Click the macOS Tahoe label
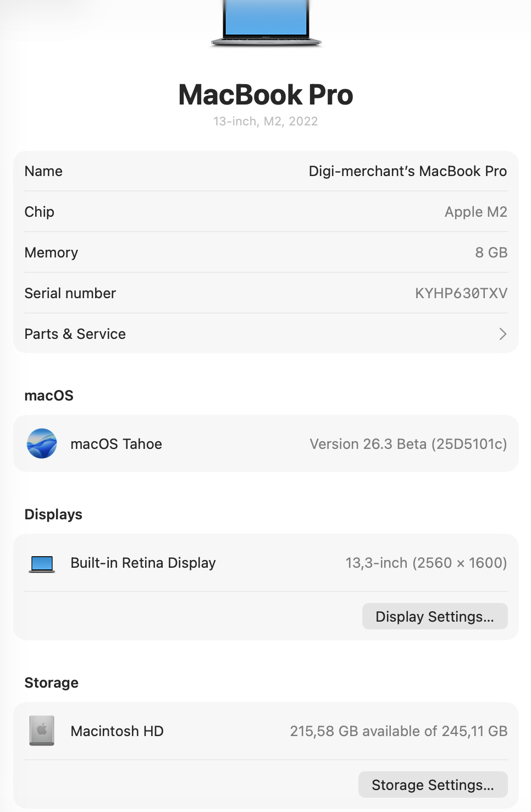The width and height of the screenshot is (531, 812). 117,444
